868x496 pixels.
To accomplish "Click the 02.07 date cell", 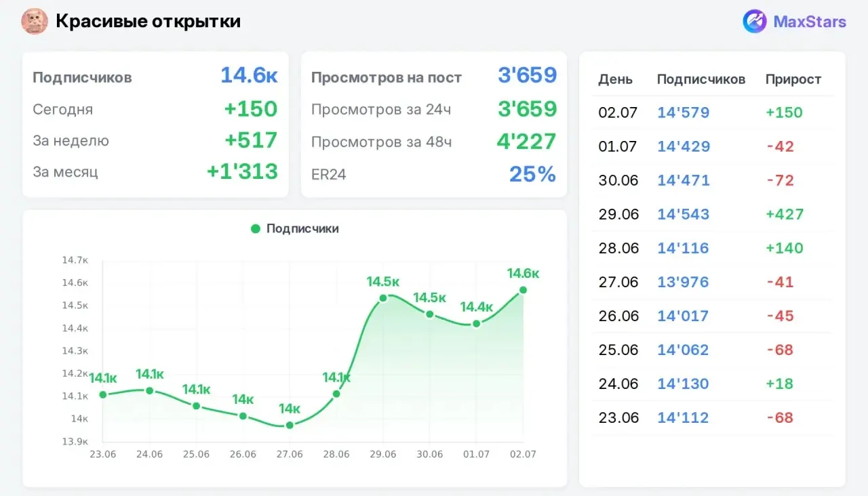I will point(618,112).
